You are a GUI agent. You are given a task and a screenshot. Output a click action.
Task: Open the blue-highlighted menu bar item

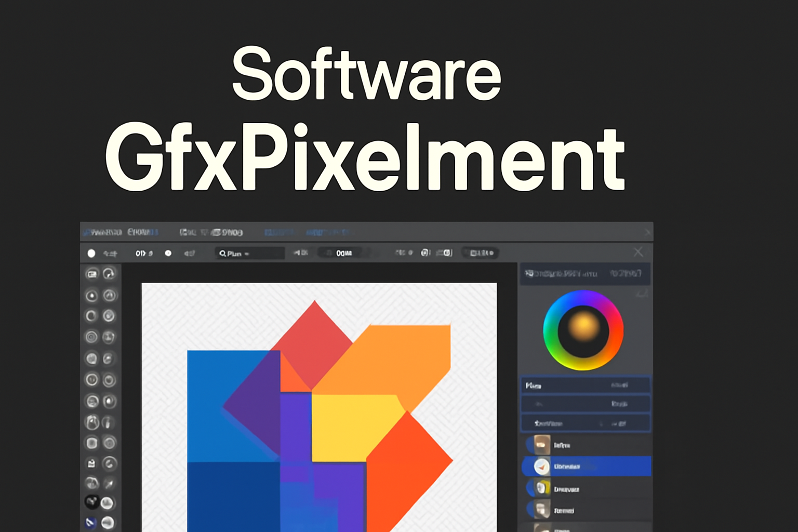pyautogui.click(x=279, y=232)
